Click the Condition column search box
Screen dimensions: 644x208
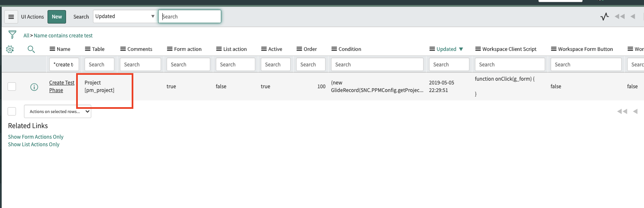point(377,65)
